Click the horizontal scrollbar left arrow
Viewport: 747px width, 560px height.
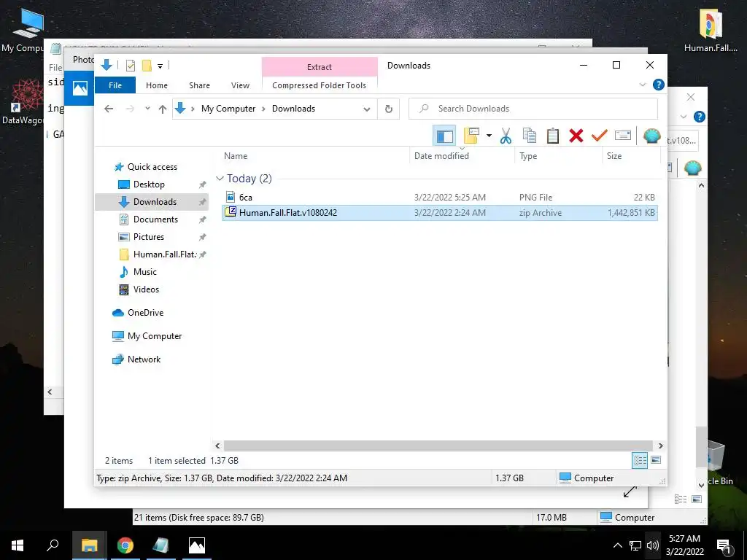217,446
